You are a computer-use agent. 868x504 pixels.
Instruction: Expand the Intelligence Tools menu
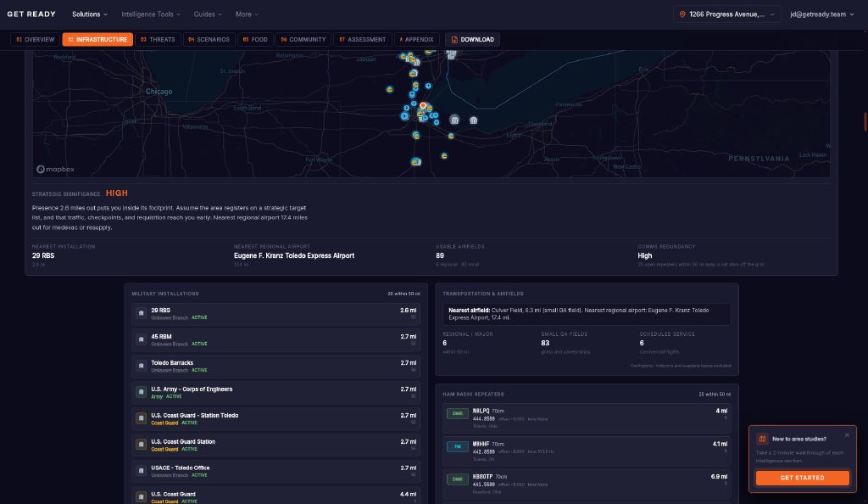[x=151, y=14]
